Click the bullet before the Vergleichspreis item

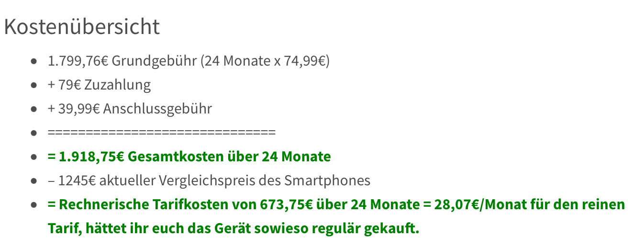[x=33, y=181]
